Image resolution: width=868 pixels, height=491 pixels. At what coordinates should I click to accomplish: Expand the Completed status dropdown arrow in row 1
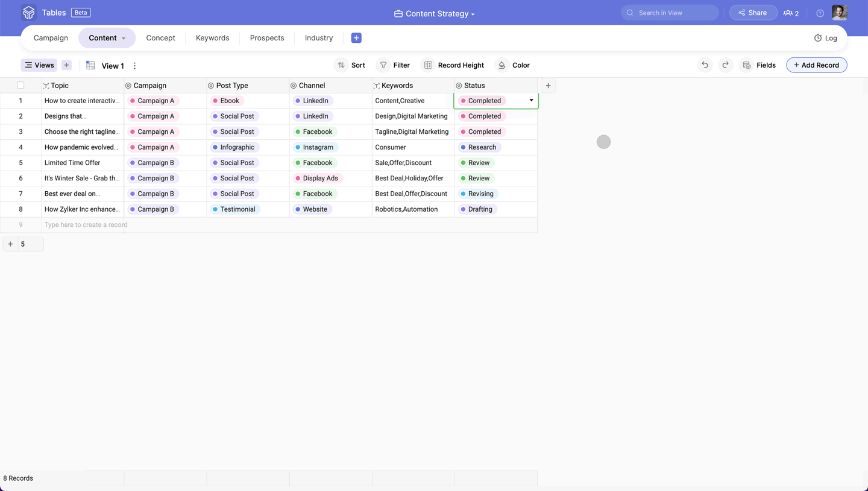pos(531,101)
